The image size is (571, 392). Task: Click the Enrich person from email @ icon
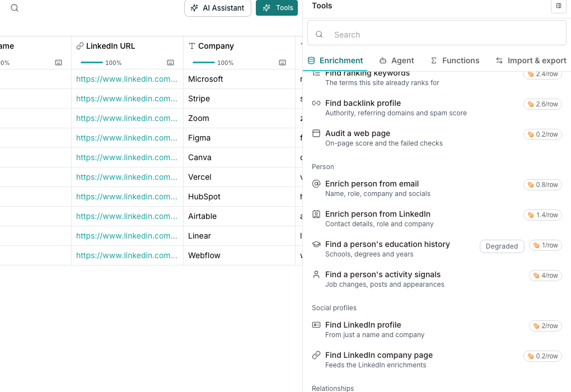tap(316, 184)
